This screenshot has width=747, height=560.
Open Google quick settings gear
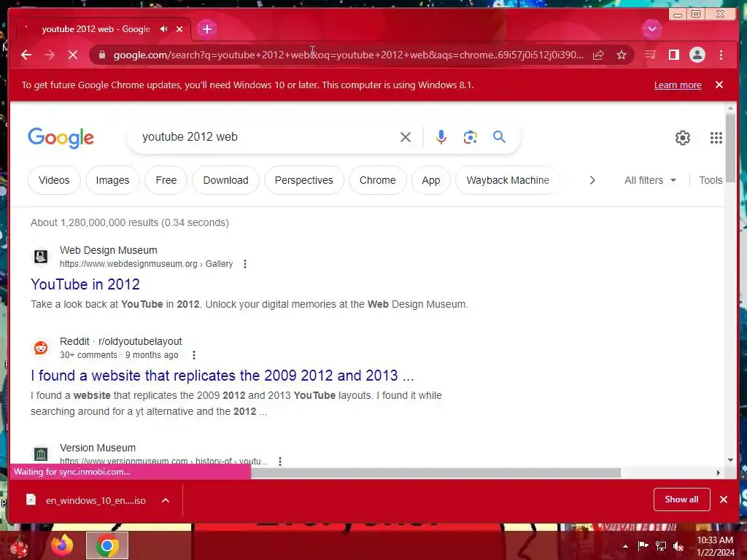point(683,138)
